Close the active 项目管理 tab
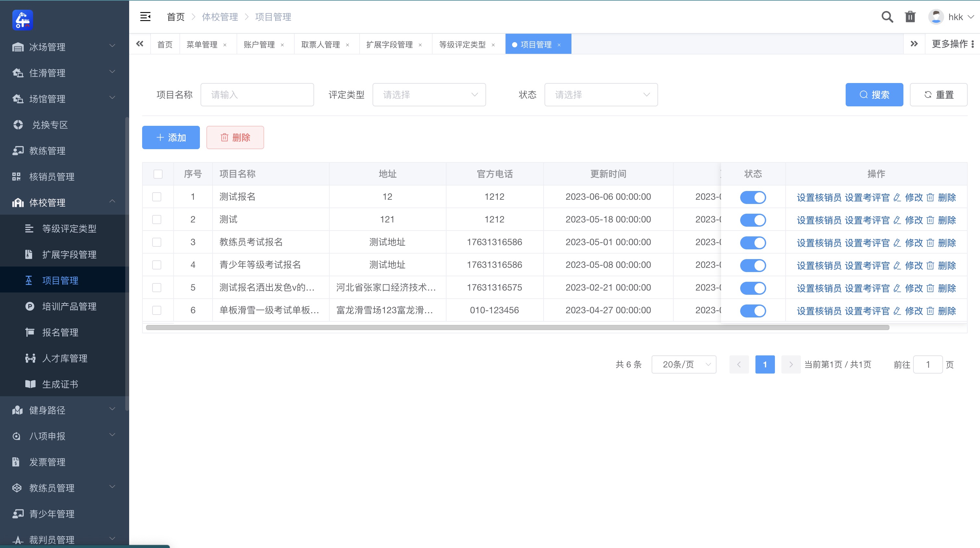The image size is (980, 548). [559, 45]
